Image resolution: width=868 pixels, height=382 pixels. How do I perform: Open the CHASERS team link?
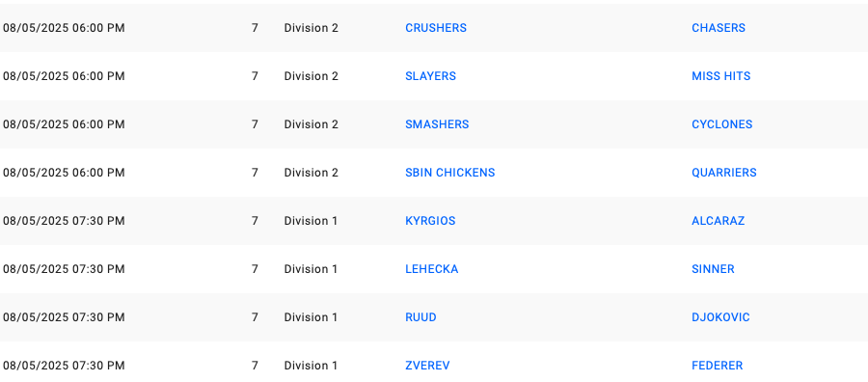[x=718, y=28]
